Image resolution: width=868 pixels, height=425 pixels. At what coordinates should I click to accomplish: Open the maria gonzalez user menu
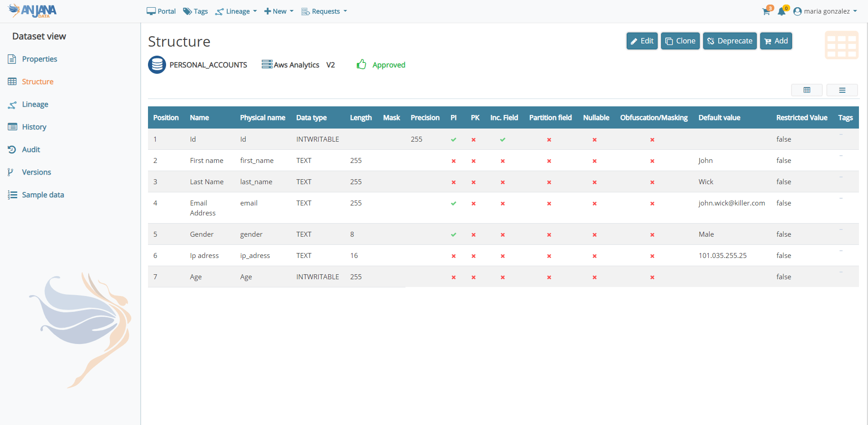pyautogui.click(x=825, y=11)
